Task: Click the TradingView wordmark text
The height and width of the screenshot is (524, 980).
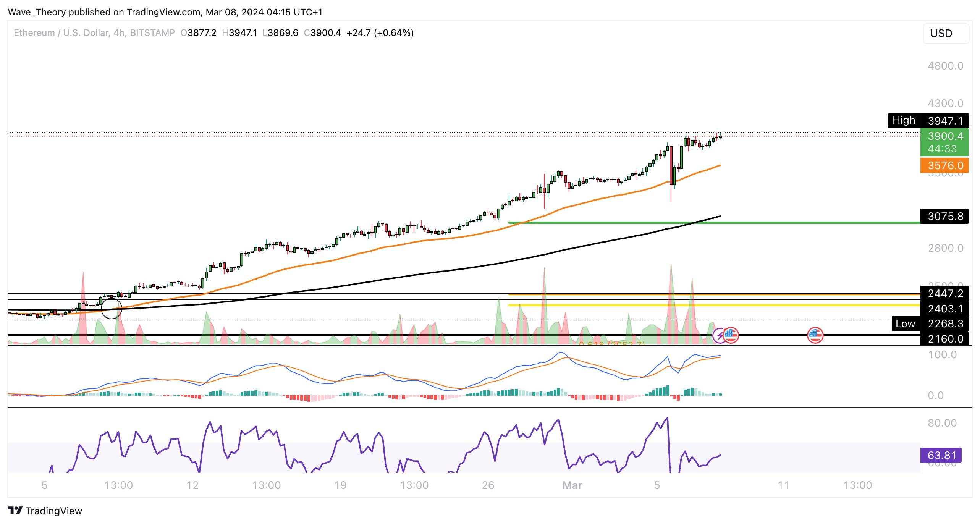Action: click(x=53, y=511)
